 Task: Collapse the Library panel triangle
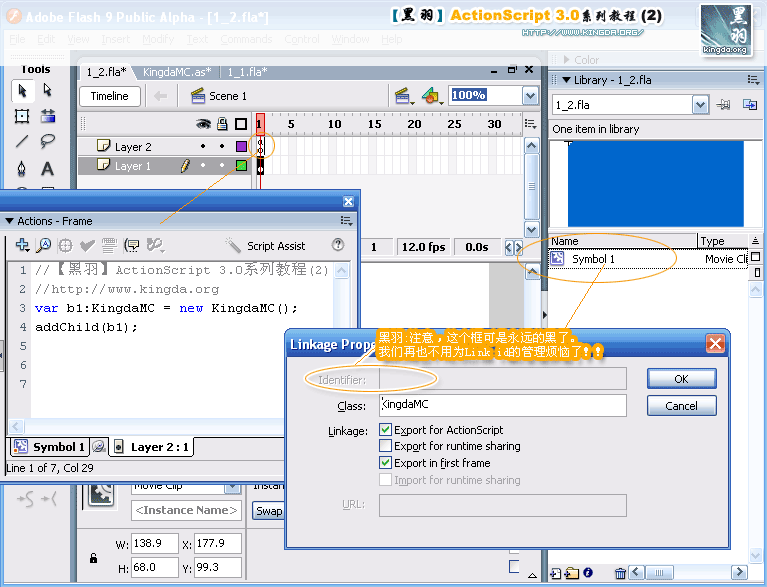click(566, 80)
